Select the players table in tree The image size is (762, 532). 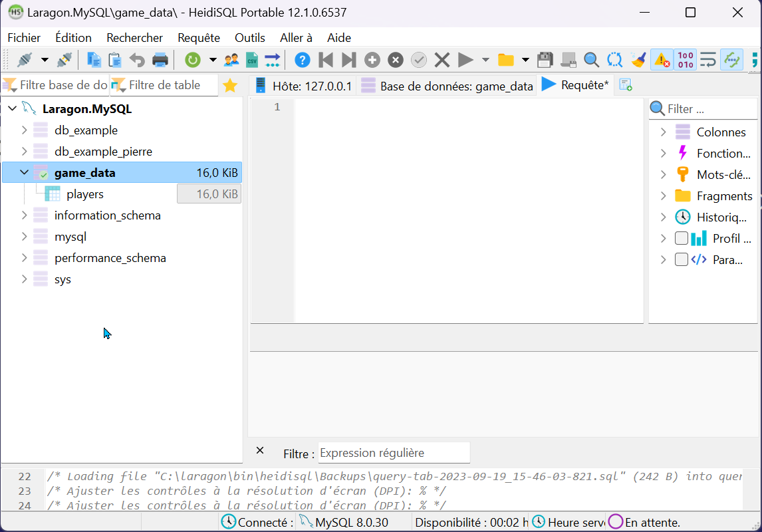pos(84,194)
